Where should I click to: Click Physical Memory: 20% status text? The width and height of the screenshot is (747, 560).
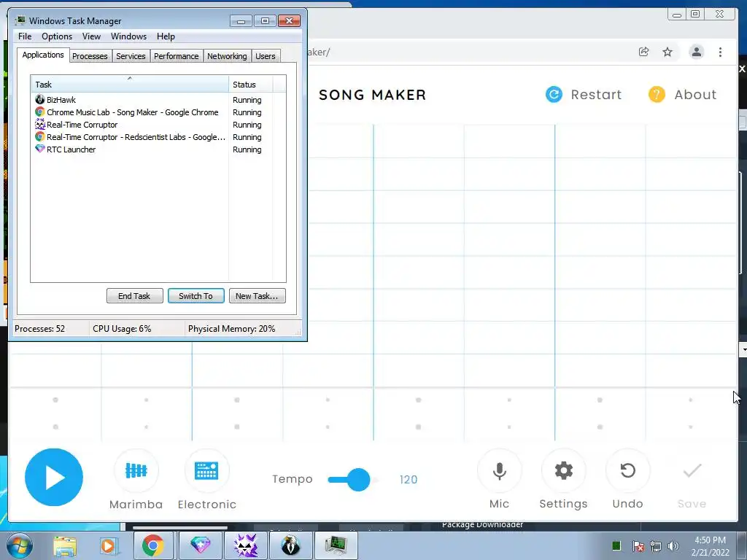[x=231, y=329]
